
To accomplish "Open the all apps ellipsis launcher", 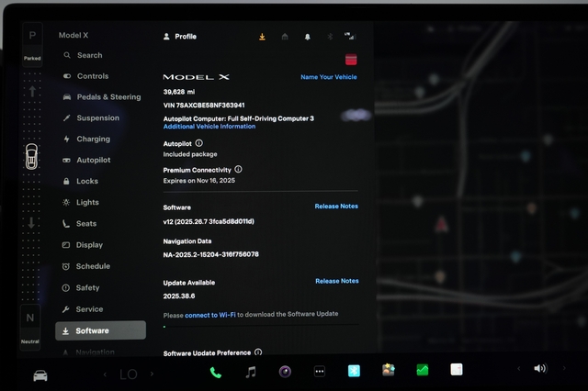I will [320, 372].
